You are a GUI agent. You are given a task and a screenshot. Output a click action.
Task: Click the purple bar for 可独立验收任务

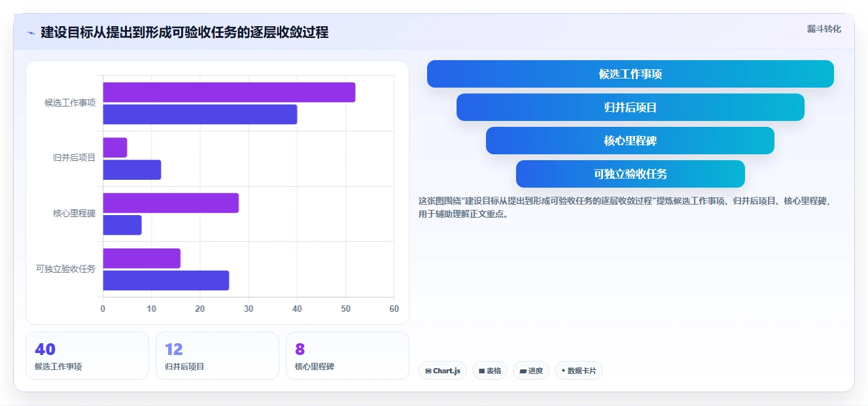(142, 258)
